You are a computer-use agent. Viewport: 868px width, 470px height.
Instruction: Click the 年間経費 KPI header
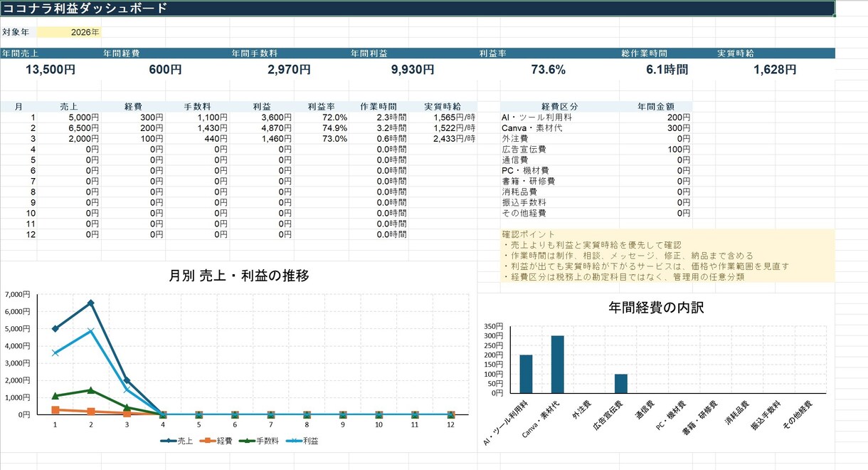coord(165,53)
